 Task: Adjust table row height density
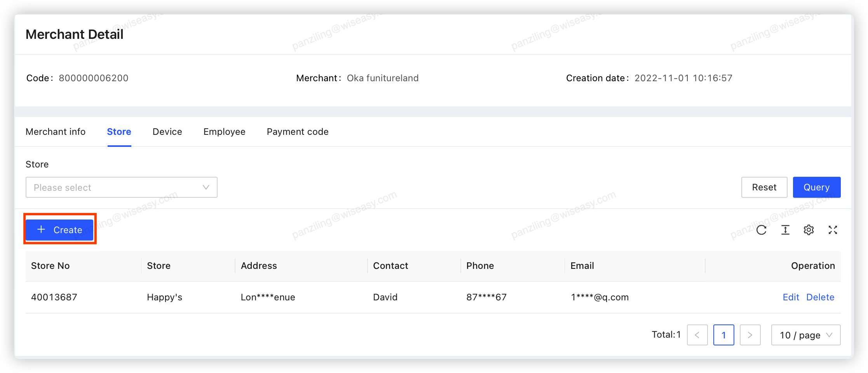785,230
